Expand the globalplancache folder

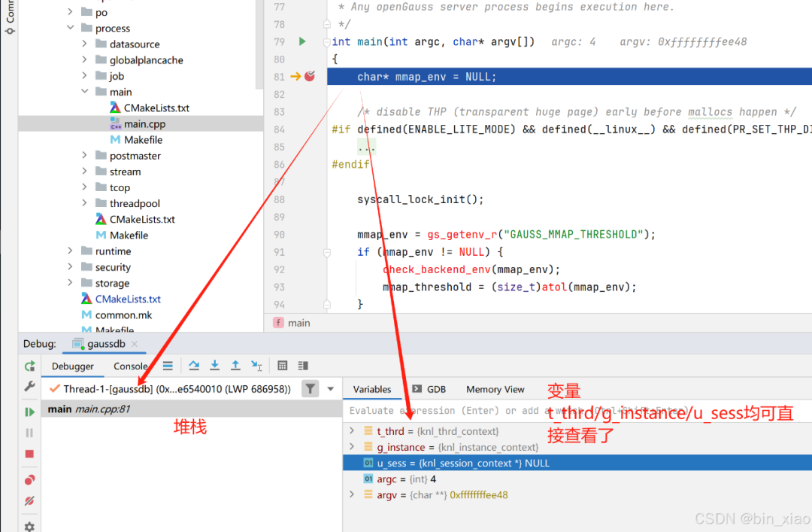pos(85,59)
